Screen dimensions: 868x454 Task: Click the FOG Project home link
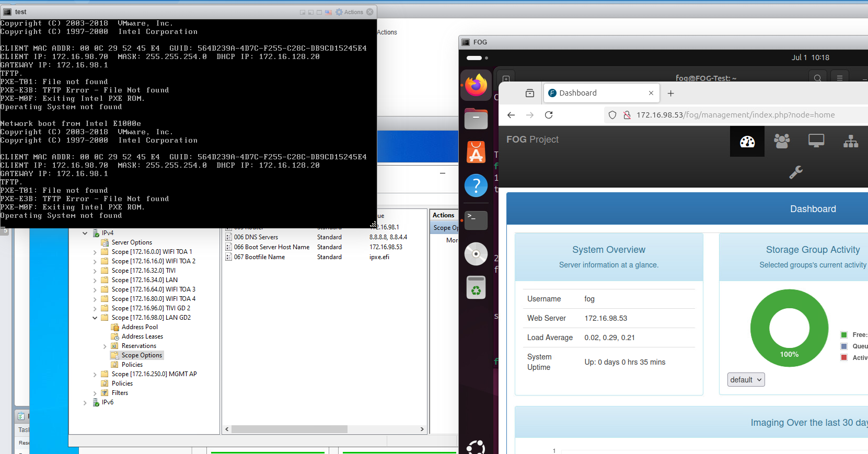click(532, 139)
